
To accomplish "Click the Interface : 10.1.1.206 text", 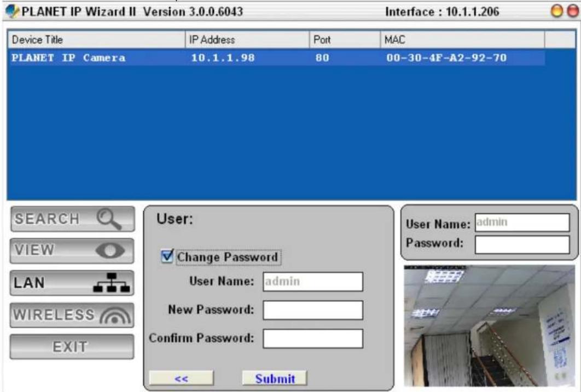I will tap(442, 12).
